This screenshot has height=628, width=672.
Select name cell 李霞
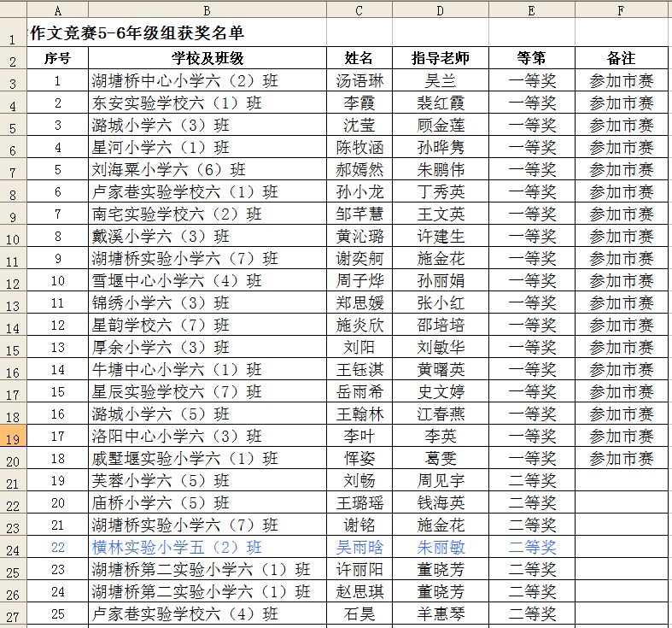point(359,103)
